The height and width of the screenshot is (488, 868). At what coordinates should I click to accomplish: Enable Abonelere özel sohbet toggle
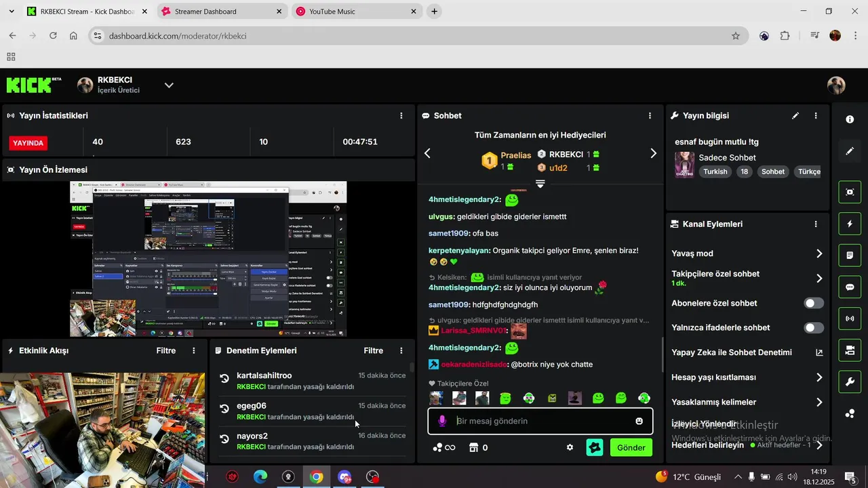[x=814, y=303]
